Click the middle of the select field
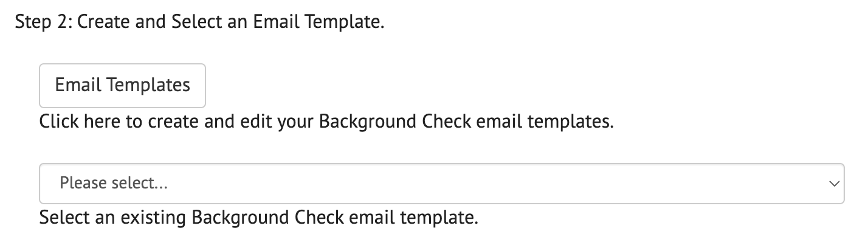868x248 pixels. coord(441,183)
